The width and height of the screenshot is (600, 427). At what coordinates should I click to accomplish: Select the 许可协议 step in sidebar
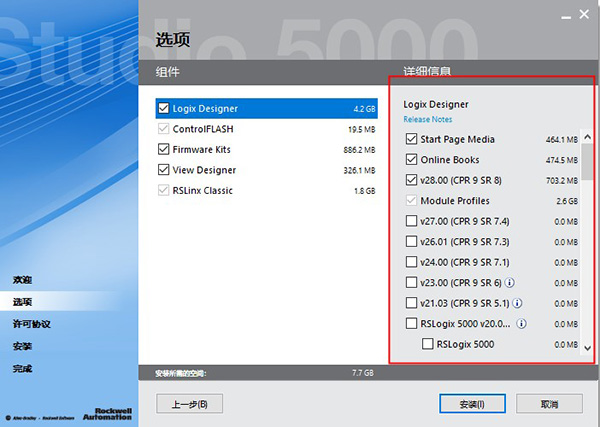[31, 324]
